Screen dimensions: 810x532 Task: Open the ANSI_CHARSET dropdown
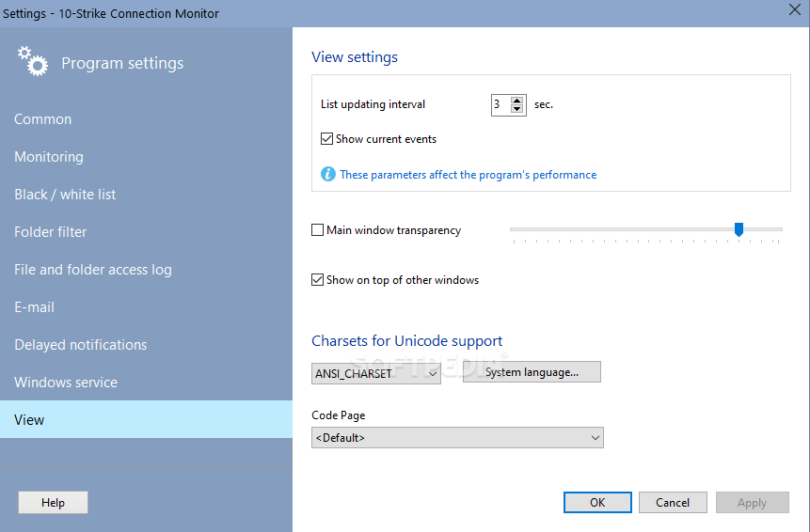click(x=376, y=373)
